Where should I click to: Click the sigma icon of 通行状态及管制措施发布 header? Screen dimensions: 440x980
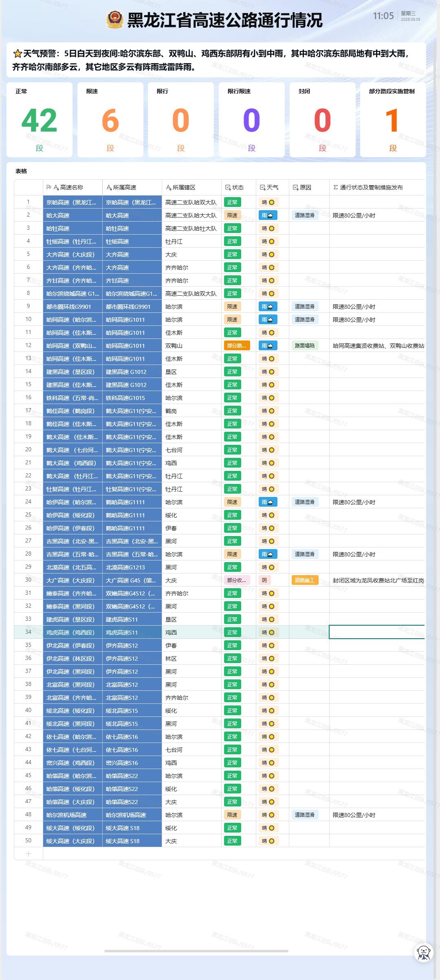coord(336,187)
